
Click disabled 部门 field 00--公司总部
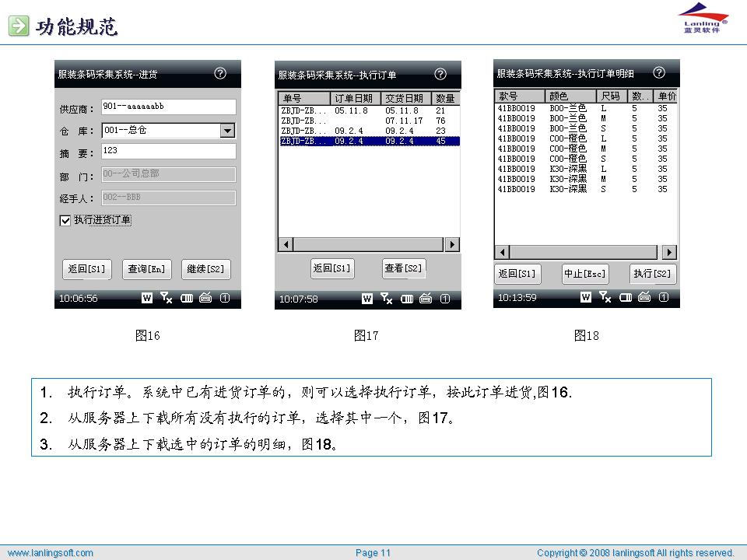coord(169,174)
